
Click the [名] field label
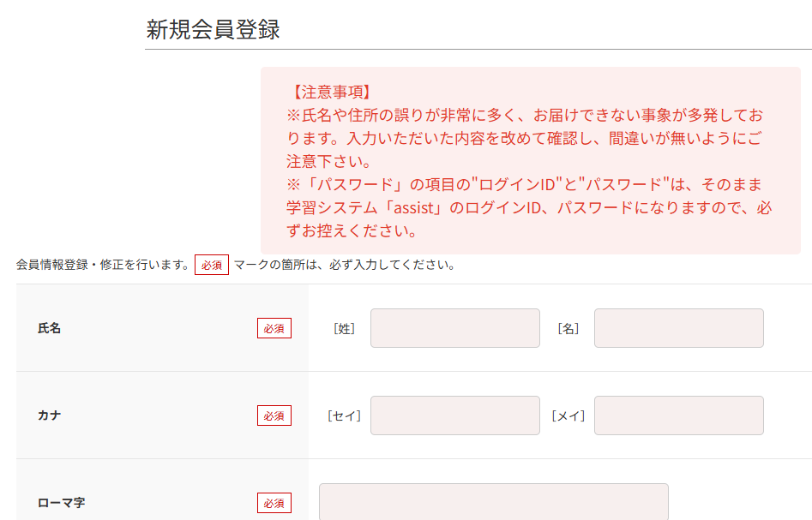coord(568,329)
